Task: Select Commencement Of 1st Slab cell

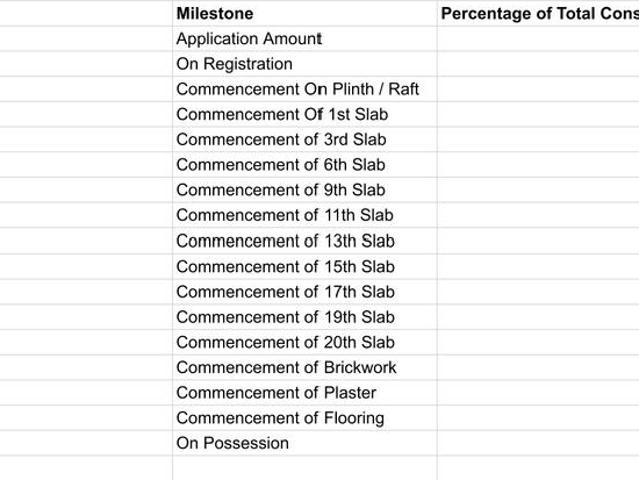Action: pyautogui.click(x=305, y=114)
